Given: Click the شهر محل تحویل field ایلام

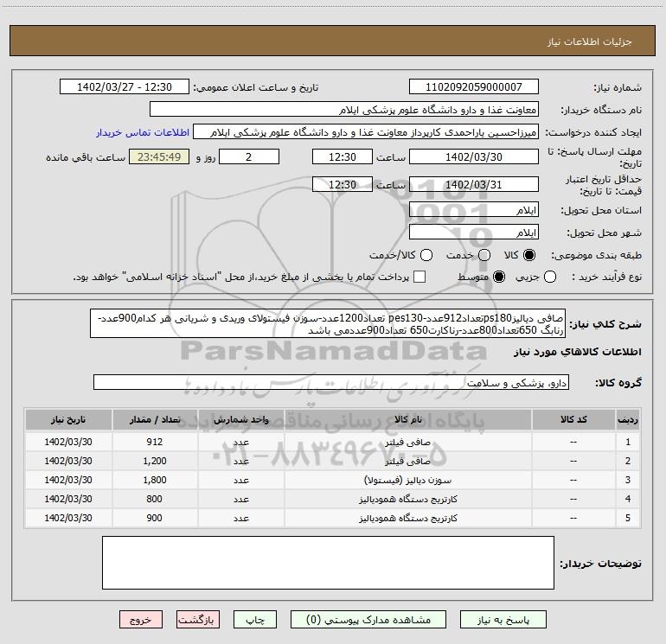Looking at the screenshot, I should pyautogui.click(x=474, y=233).
